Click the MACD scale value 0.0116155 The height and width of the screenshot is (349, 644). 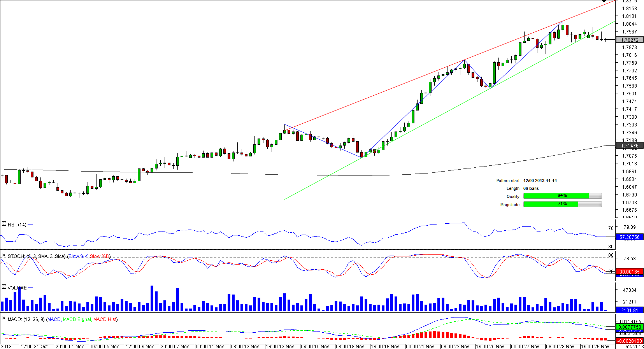click(x=630, y=322)
